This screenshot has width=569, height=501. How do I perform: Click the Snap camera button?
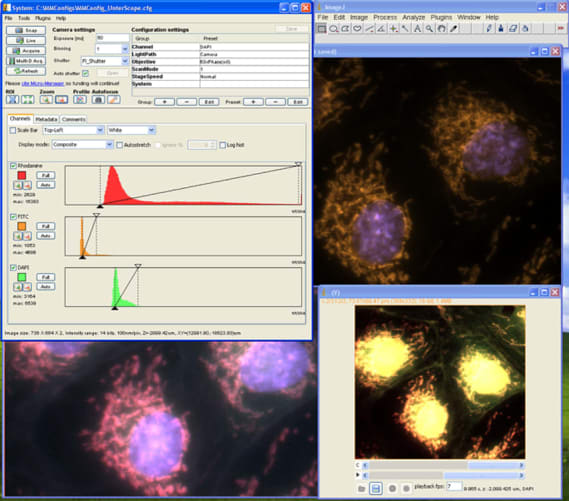(26, 30)
